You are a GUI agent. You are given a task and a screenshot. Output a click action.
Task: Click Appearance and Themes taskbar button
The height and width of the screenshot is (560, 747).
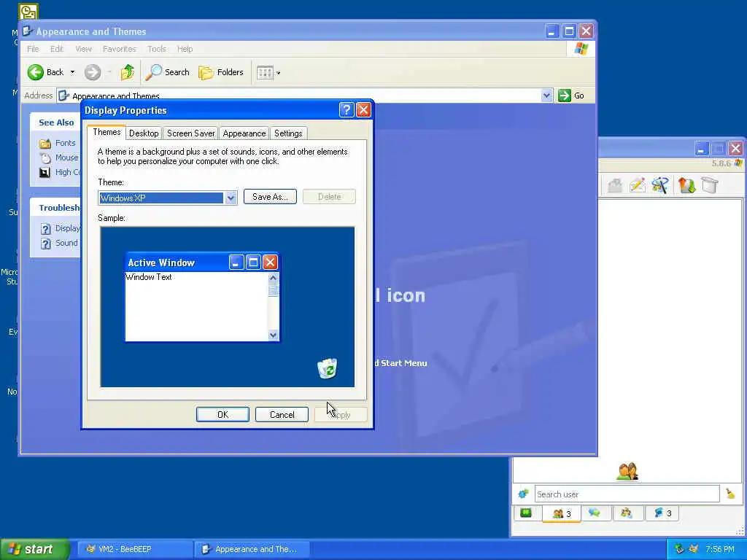[x=252, y=549]
